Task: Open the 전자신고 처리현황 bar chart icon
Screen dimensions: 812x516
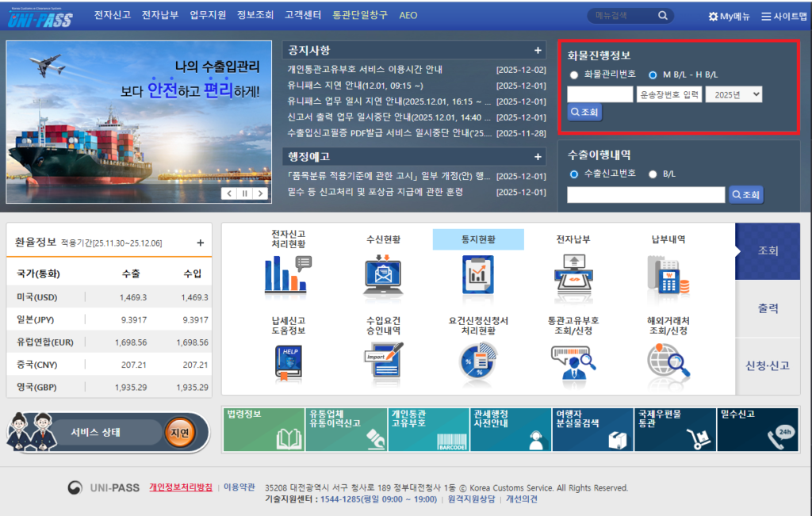Action: [288, 273]
